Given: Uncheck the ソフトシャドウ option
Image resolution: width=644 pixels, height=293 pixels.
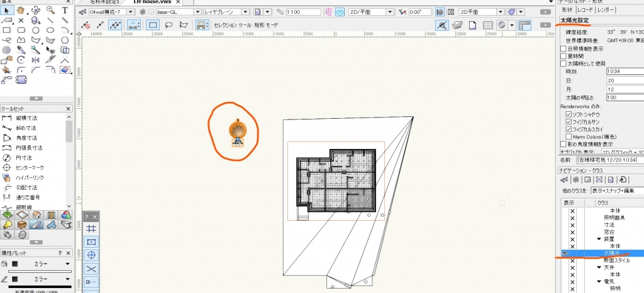Looking at the screenshot, I should (x=569, y=114).
